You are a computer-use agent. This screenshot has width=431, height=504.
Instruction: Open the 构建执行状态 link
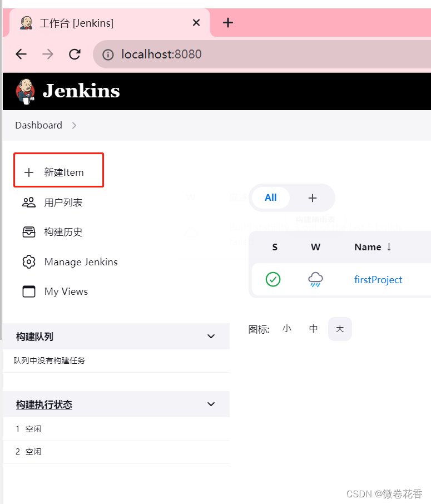44,404
